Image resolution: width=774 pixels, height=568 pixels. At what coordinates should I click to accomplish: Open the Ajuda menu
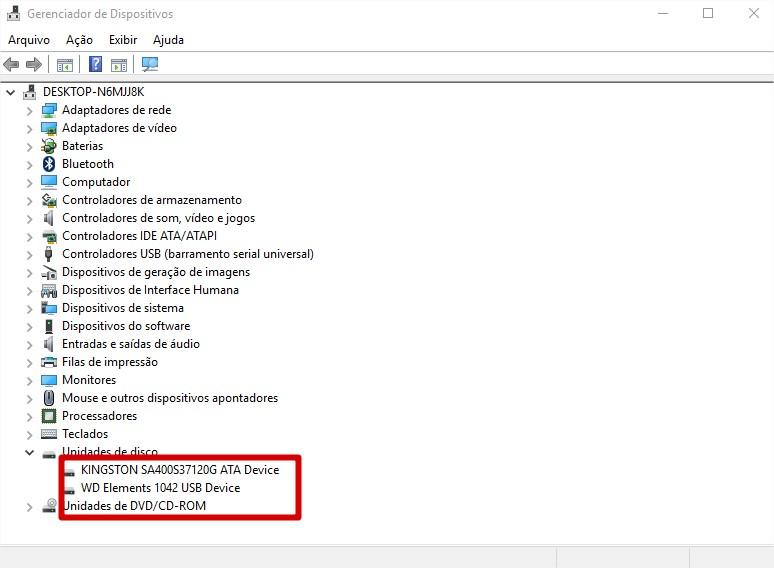pos(168,40)
